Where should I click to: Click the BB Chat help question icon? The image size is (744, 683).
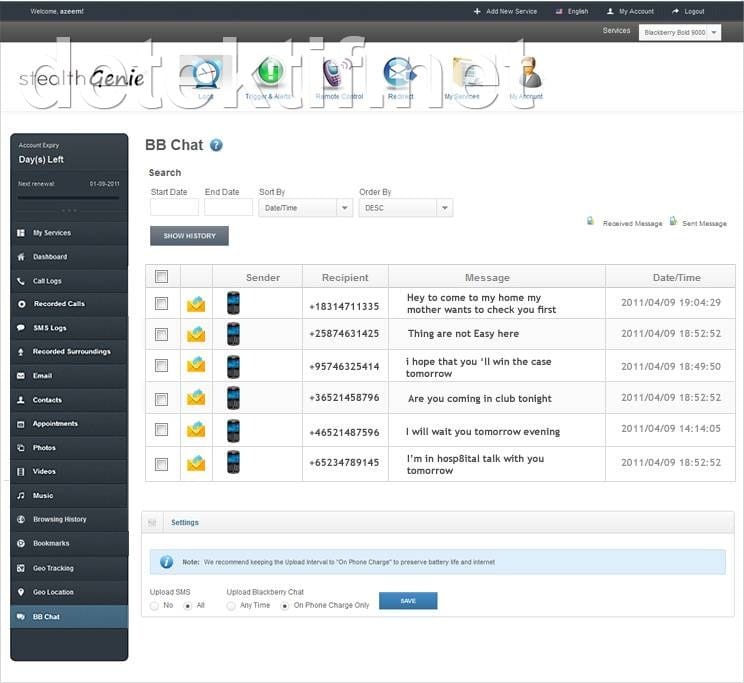click(216, 145)
